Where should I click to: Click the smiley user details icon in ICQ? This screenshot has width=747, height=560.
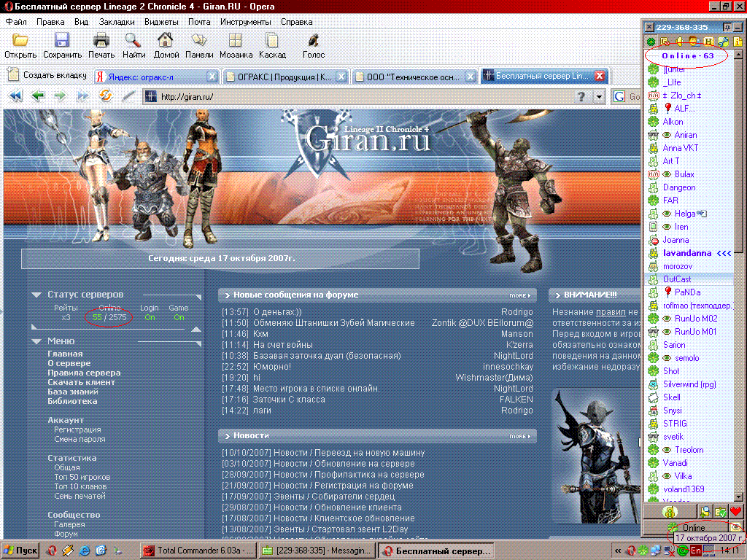point(694,42)
